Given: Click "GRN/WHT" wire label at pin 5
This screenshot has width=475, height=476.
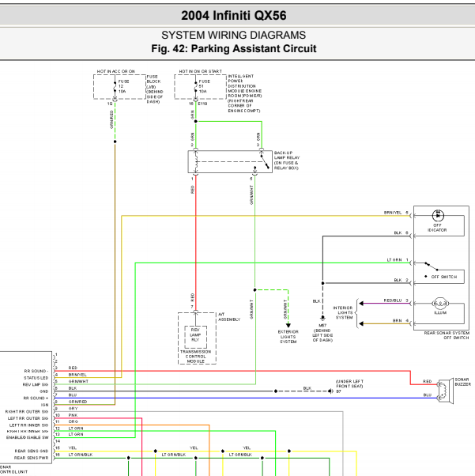Looking at the screenshot, I should [x=78, y=381].
